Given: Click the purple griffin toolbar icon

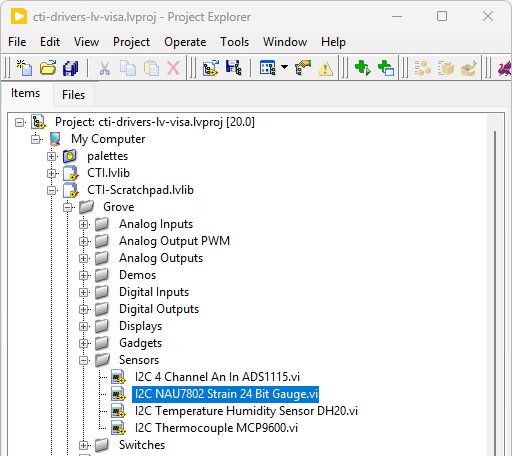Looking at the screenshot, I should [x=504, y=68].
